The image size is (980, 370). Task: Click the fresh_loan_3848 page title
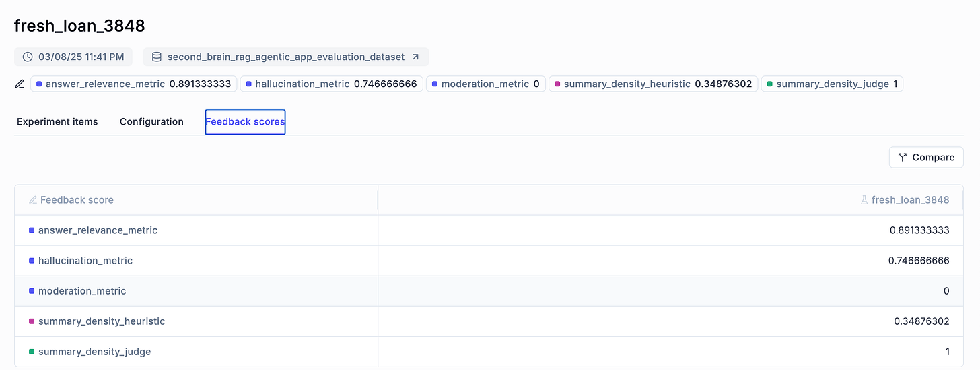pyautogui.click(x=79, y=26)
